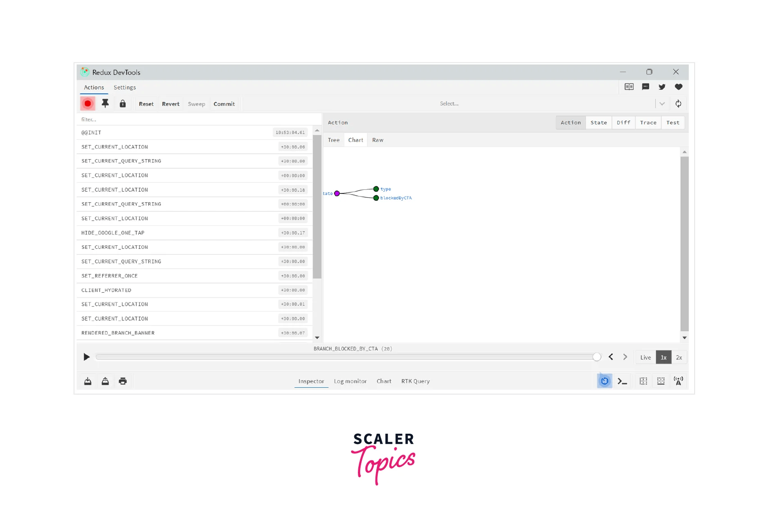Screen dimensions: 769x532
Task: Click the heart support icon
Action: click(678, 87)
